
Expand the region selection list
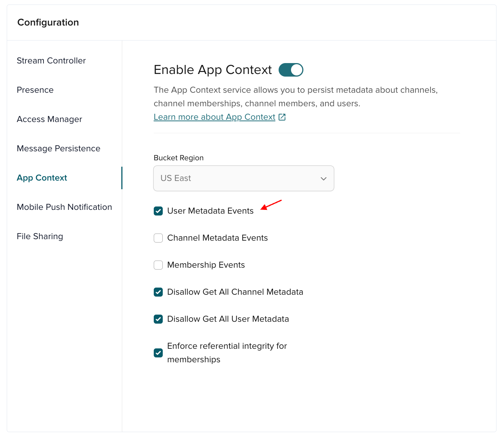[243, 178]
